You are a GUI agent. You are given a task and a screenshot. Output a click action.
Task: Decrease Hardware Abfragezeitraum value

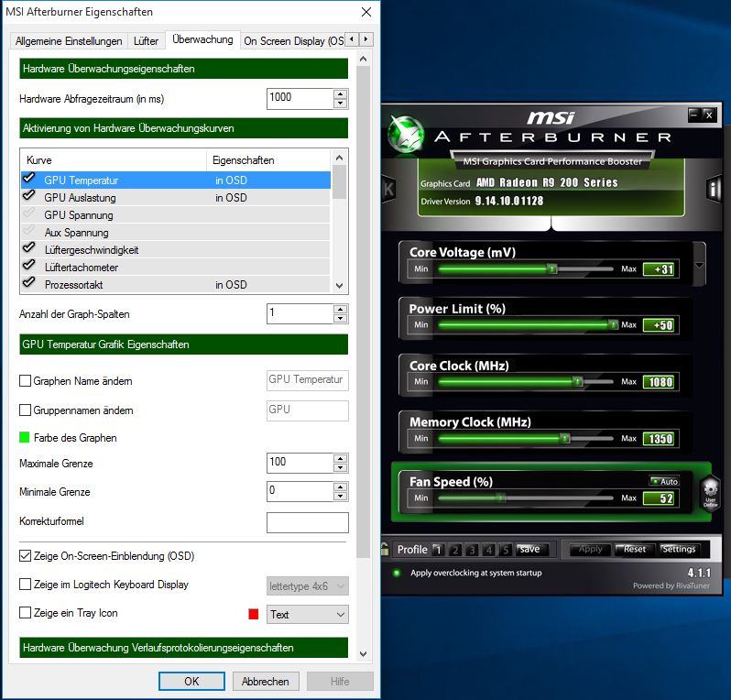coord(341,104)
